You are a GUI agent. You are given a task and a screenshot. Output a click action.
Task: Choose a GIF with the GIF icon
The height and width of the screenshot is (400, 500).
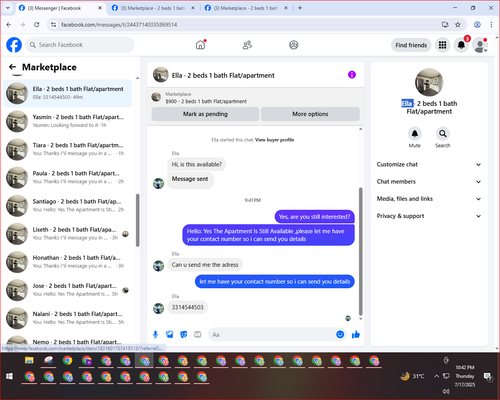(x=198, y=334)
